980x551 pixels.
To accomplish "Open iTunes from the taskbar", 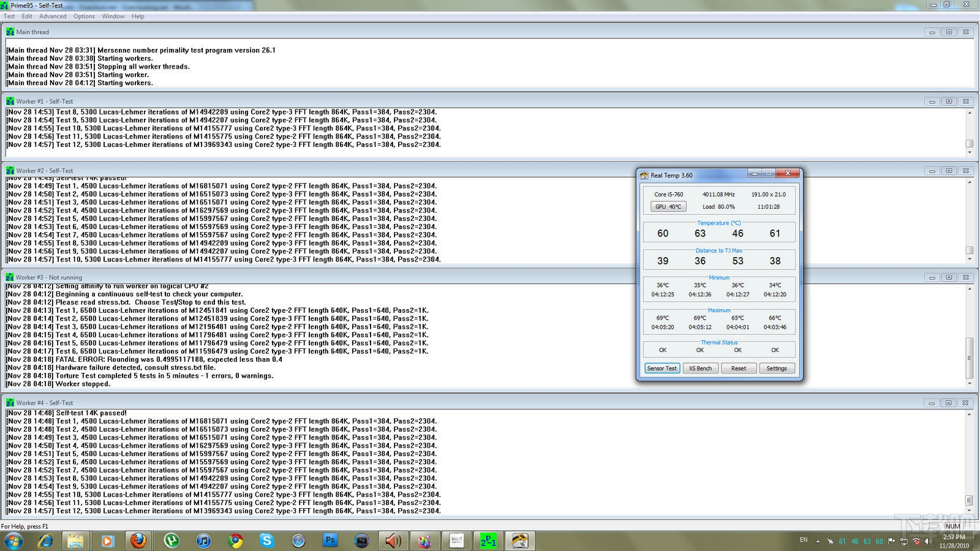I will 203,541.
